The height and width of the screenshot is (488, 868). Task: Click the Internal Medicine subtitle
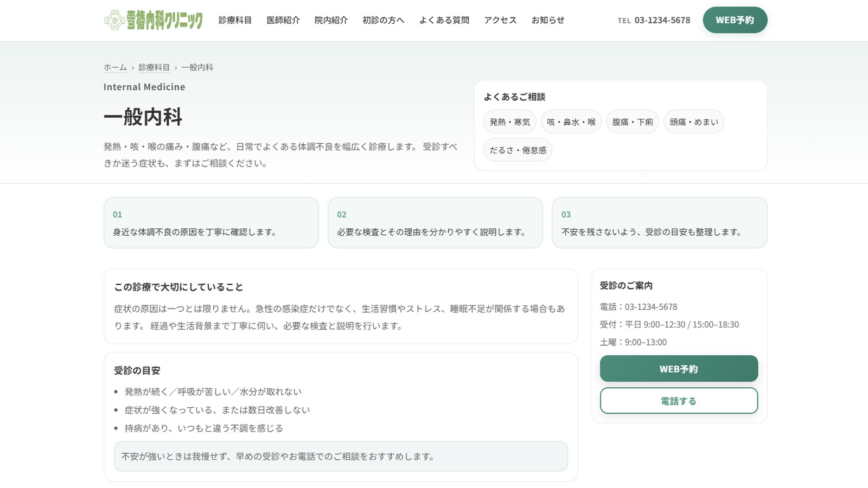(x=144, y=87)
